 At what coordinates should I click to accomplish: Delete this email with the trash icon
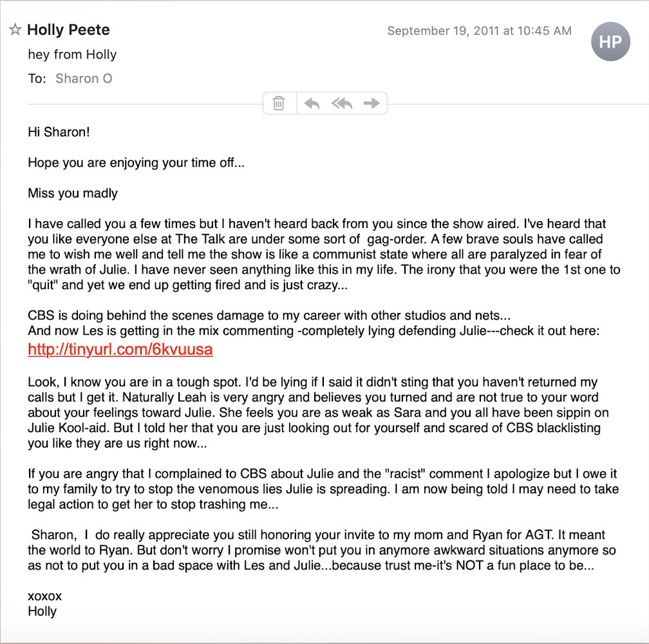coord(279,103)
